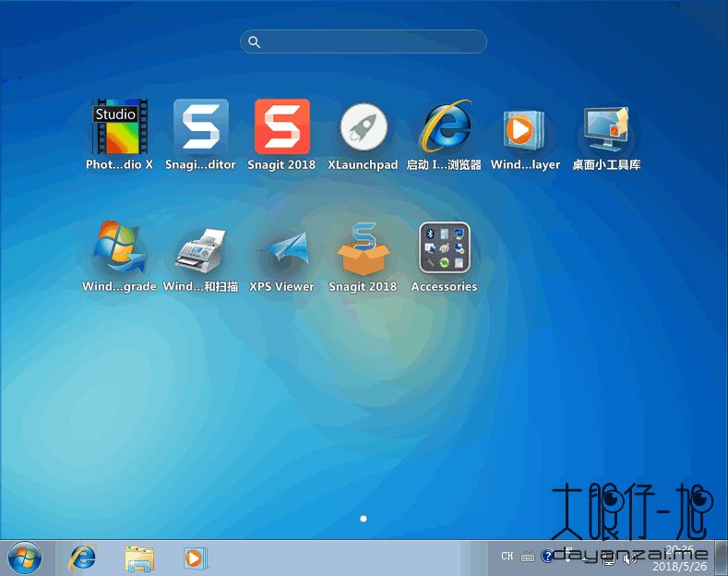Image resolution: width=728 pixels, height=576 pixels.
Task: Select the page indicator dot
Action: click(364, 519)
